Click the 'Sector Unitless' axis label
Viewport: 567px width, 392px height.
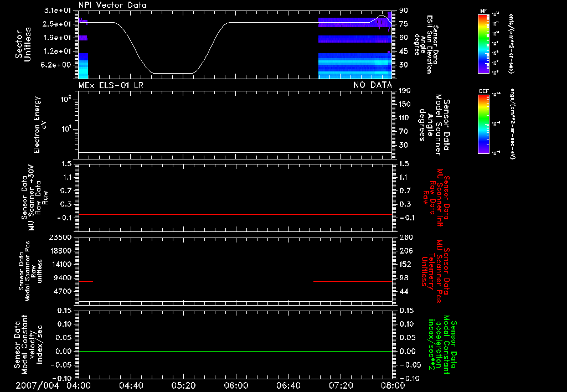(23, 44)
